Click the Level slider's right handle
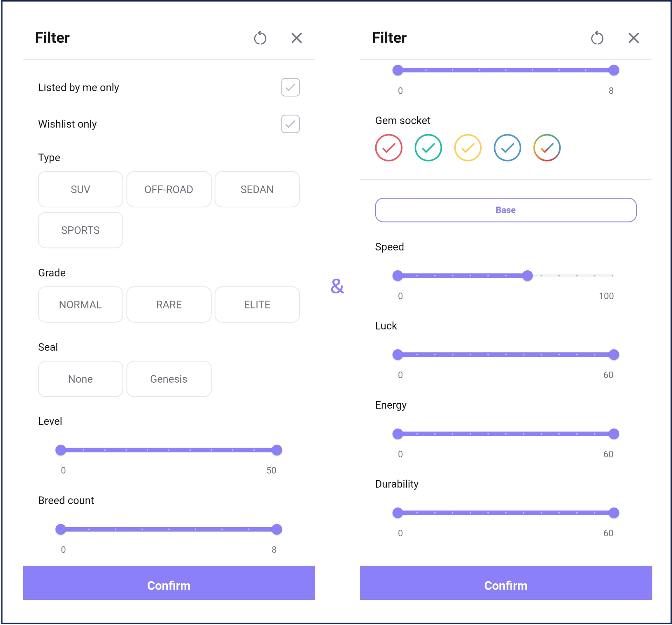 (x=276, y=450)
